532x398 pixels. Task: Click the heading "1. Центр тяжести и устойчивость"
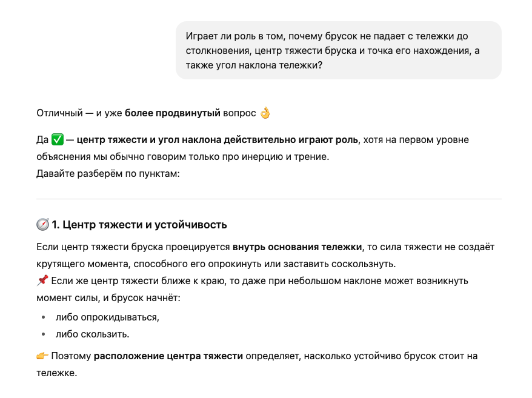(139, 225)
